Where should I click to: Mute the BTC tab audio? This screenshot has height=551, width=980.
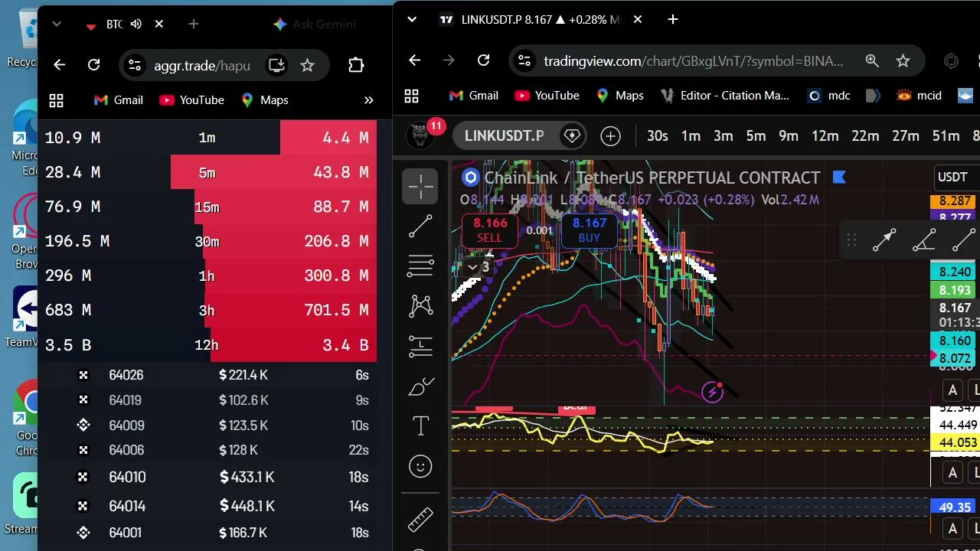pyautogui.click(x=136, y=24)
